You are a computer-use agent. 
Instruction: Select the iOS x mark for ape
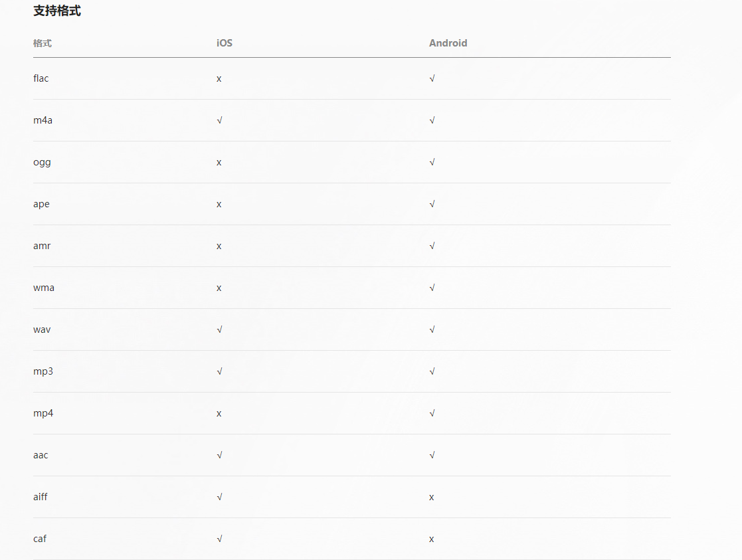(x=219, y=205)
